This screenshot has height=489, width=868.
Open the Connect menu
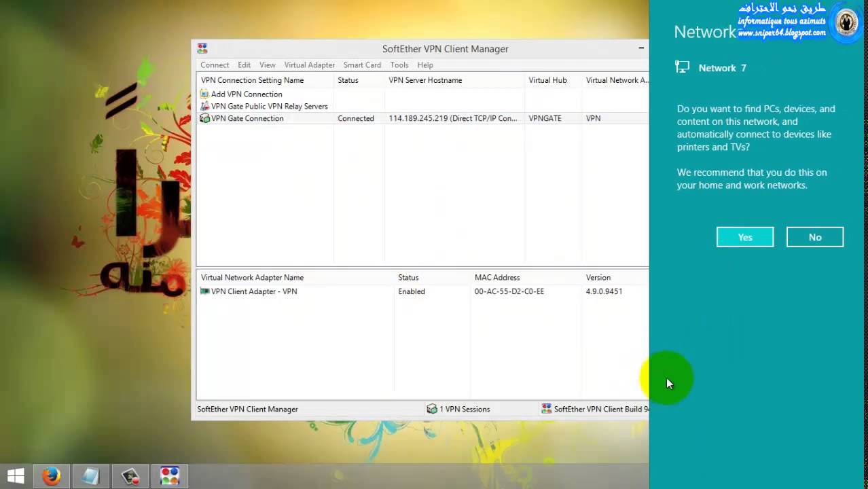[x=215, y=65]
